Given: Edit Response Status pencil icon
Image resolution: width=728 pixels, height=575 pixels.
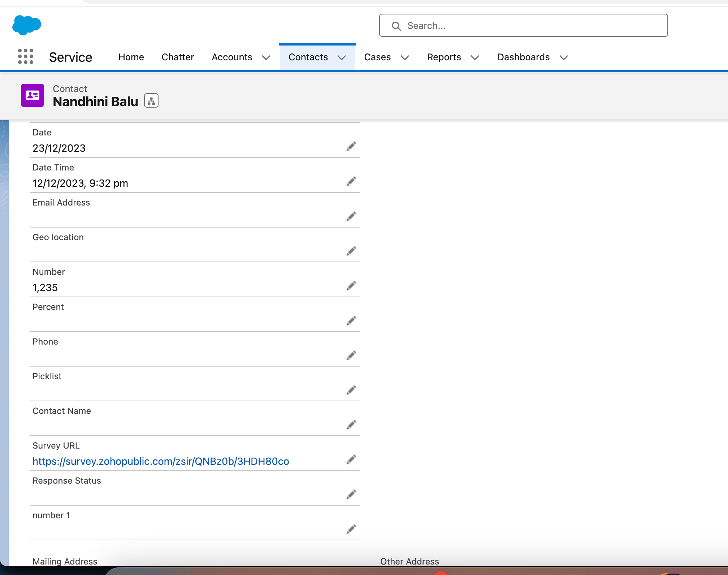Looking at the screenshot, I should click(x=351, y=494).
